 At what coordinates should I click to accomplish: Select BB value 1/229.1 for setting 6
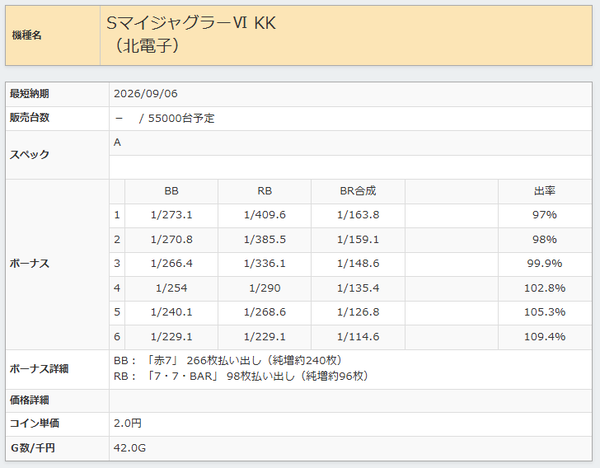coord(171,337)
